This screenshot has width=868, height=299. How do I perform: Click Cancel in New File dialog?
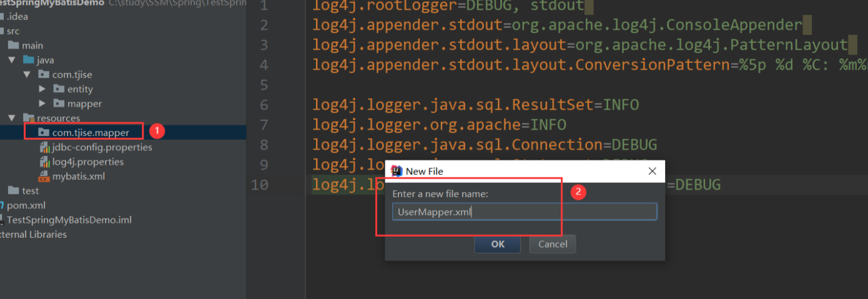(553, 244)
